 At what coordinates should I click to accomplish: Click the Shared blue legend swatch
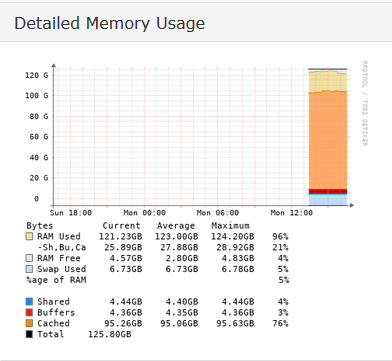point(29,302)
